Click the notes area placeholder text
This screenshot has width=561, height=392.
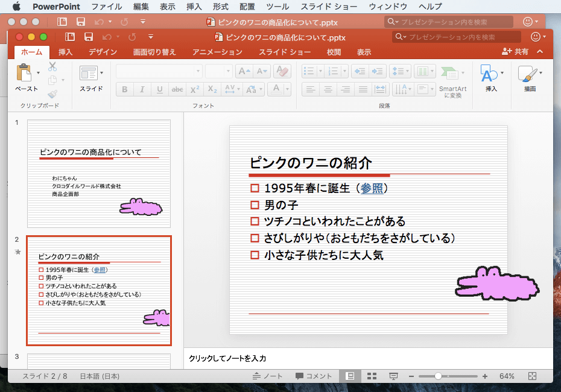[227, 358]
